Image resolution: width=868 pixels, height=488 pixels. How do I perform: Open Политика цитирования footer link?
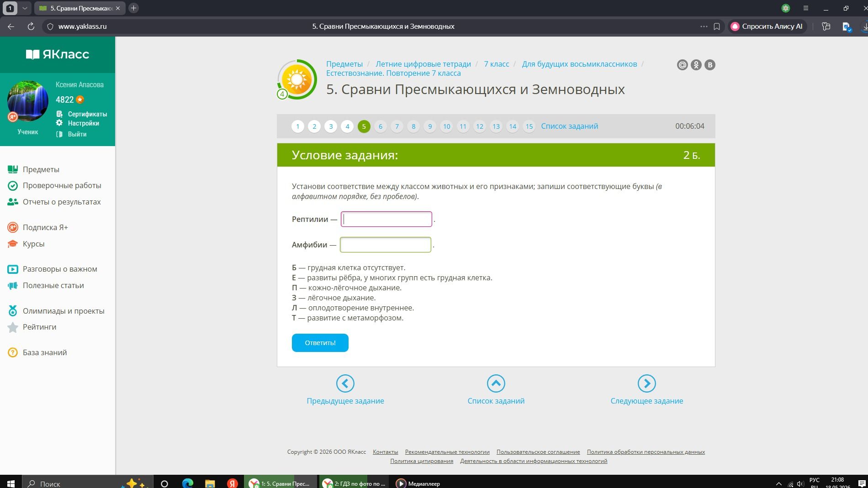pos(422,461)
